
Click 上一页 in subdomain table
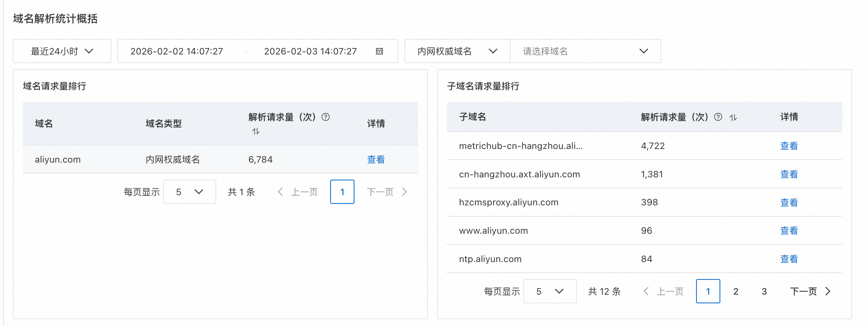pos(670,291)
